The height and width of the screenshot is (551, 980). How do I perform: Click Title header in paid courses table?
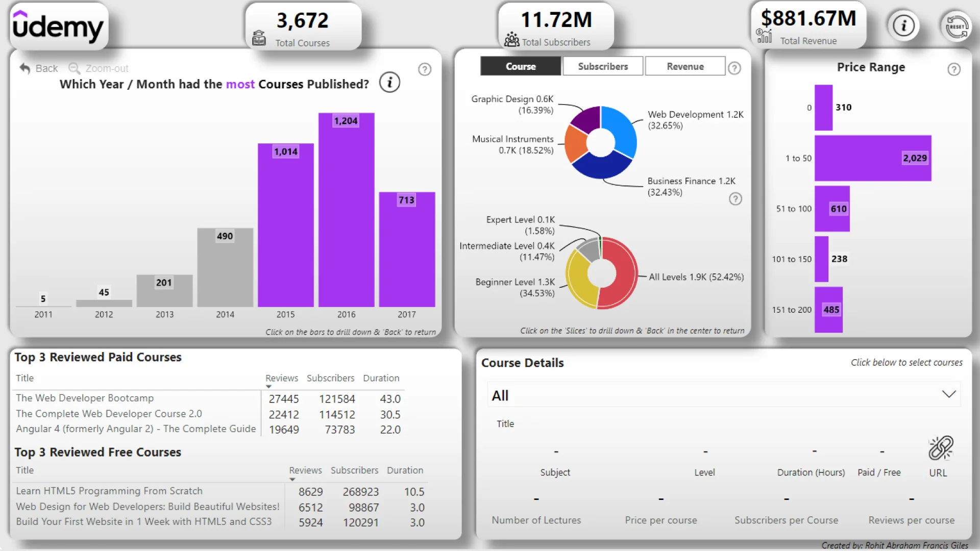click(x=24, y=378)
